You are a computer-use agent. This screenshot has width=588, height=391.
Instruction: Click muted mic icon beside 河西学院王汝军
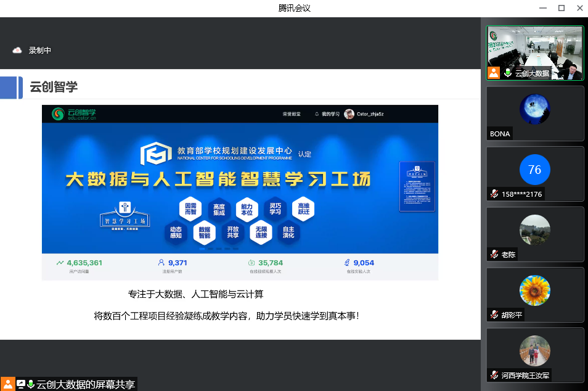click(x=494, y=375)
